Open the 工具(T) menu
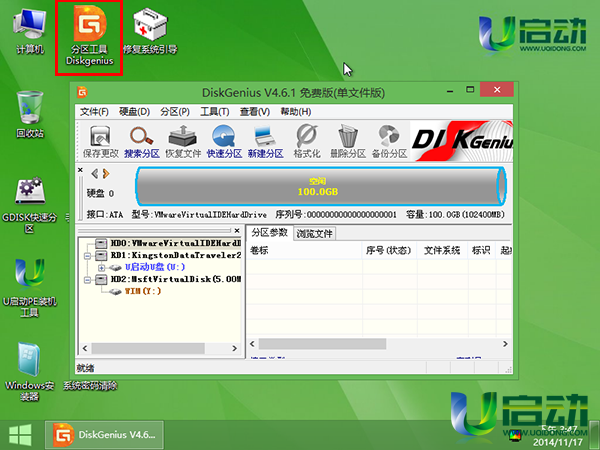Screen dimensions: 600x450 215,112
